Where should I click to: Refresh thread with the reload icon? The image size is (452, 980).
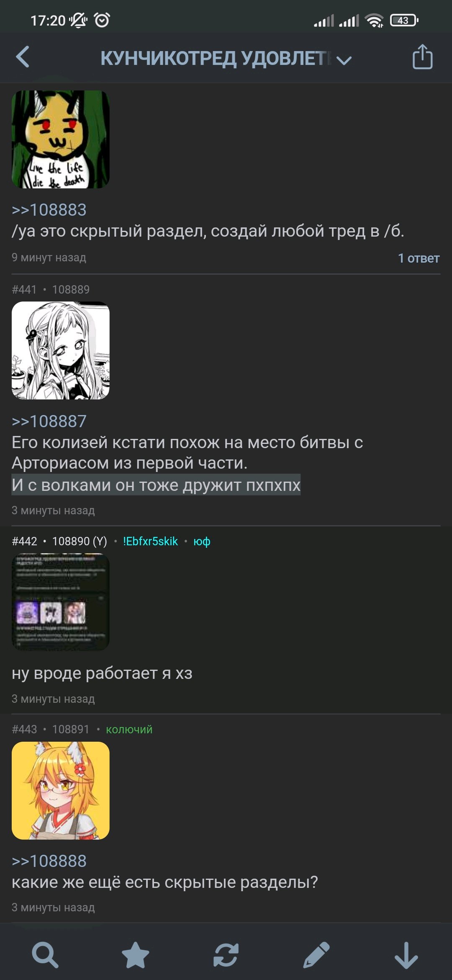pyautogui.click(x=226, y=955)
